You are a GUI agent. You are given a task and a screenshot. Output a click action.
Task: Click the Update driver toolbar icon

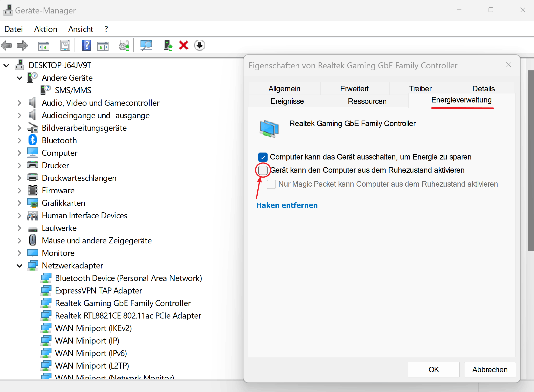click(124, 45)
